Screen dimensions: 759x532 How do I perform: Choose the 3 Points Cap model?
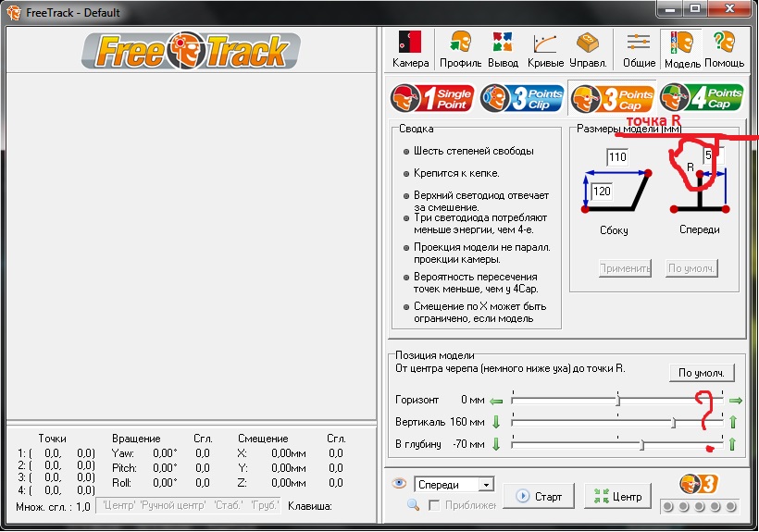pyautogui.click(x=613, y=98)
